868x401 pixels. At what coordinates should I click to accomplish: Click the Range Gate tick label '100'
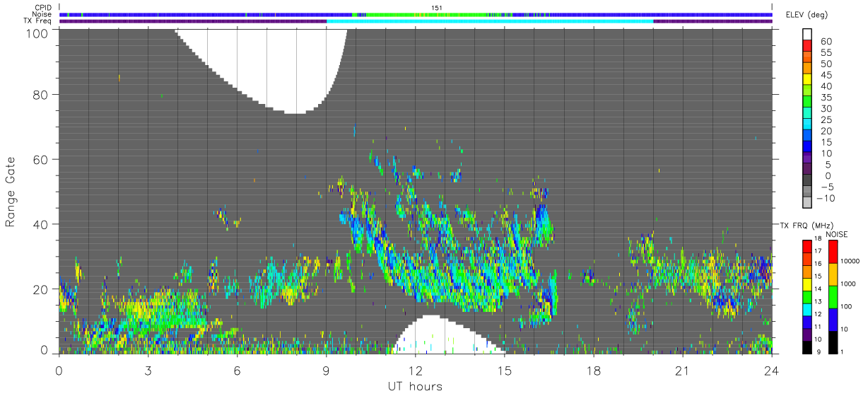tap(37, 33)
